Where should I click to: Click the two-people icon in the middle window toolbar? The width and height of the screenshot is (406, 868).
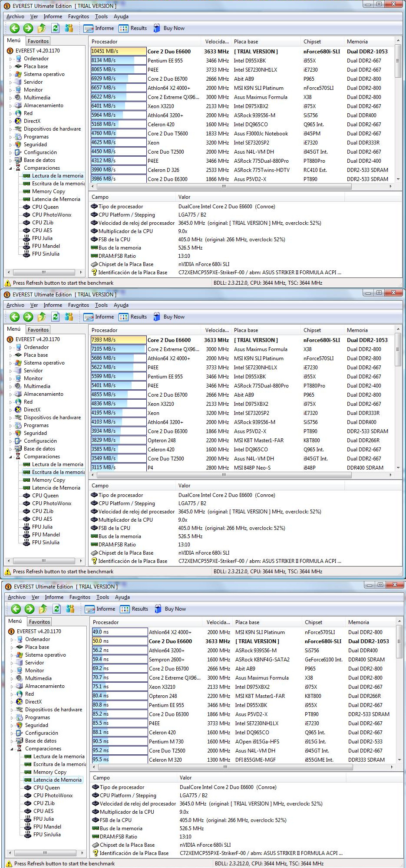click(x=69, y=317)
